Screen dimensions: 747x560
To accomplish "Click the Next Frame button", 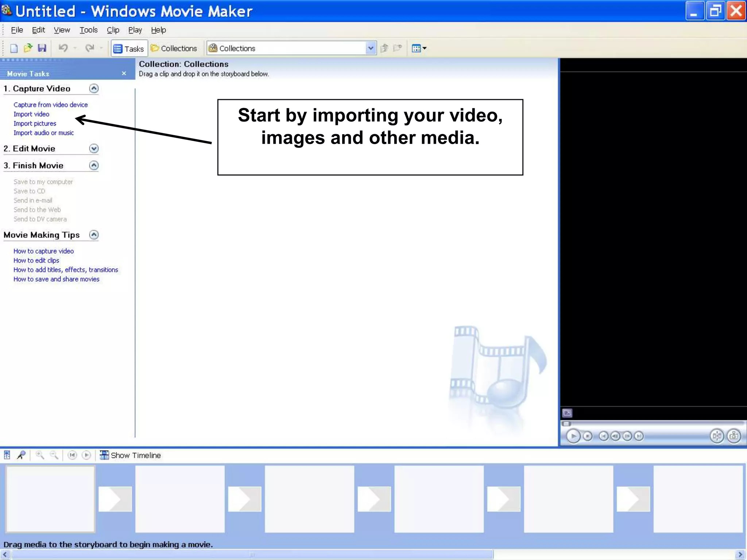I will pyautogui.click(x=627, y=436).
